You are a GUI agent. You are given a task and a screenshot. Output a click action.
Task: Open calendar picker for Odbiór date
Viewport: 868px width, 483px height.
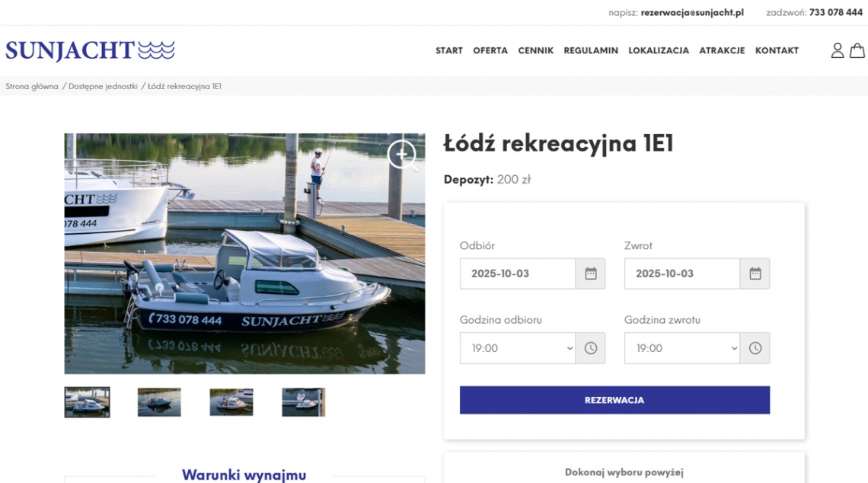click(x=590, y=273)
